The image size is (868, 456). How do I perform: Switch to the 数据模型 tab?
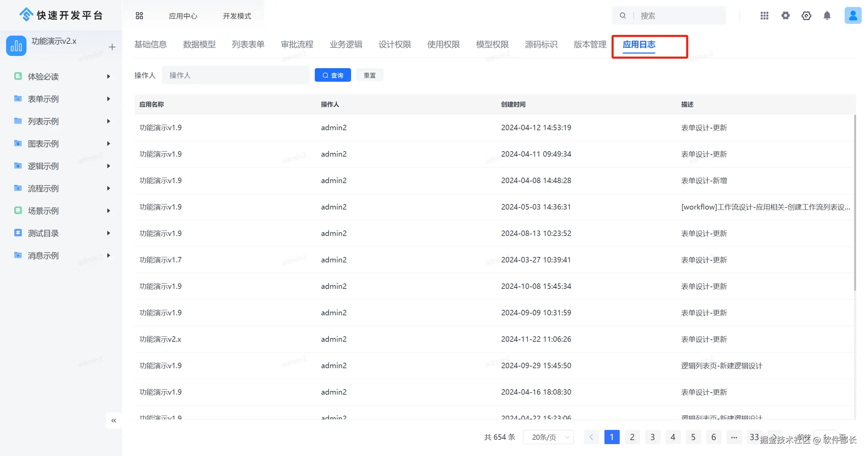pyautogui.click(x=199, y=44)
